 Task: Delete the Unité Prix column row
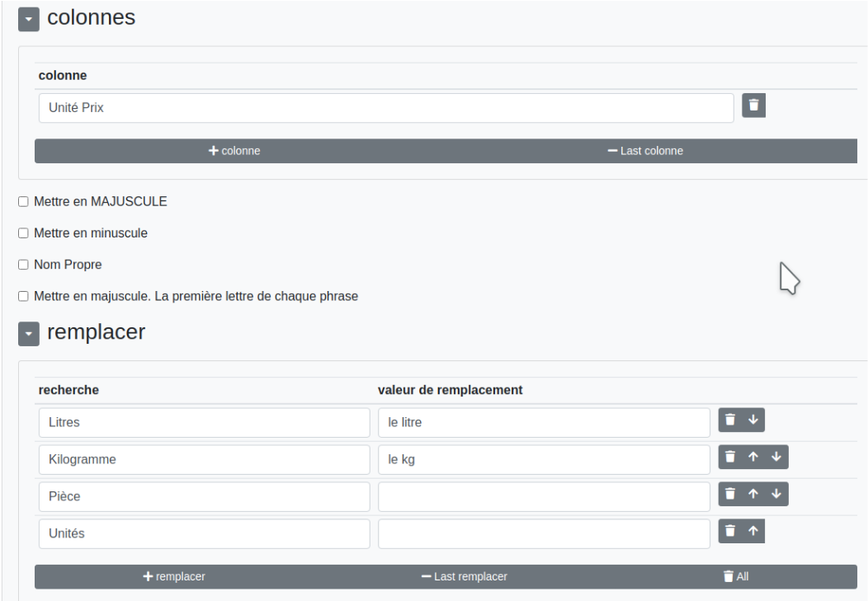[753, 106]
